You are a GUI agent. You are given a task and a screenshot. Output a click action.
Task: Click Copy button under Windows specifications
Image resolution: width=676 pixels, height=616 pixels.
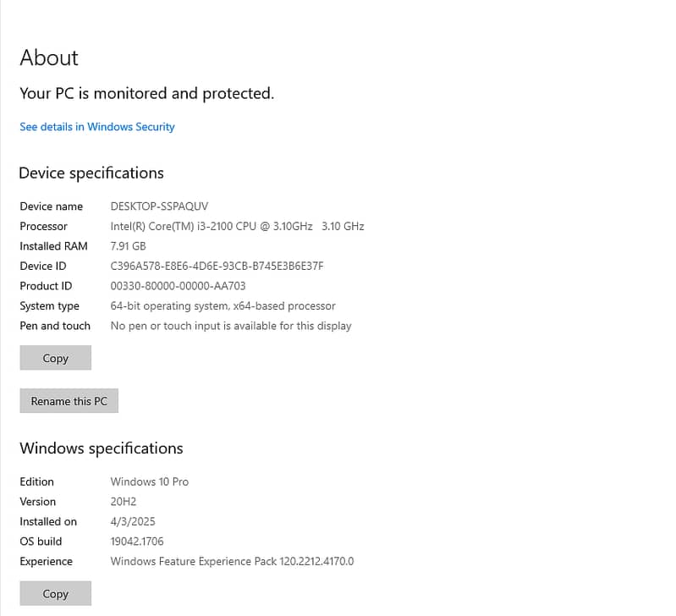pyautogui.click(x=56, y=594)
